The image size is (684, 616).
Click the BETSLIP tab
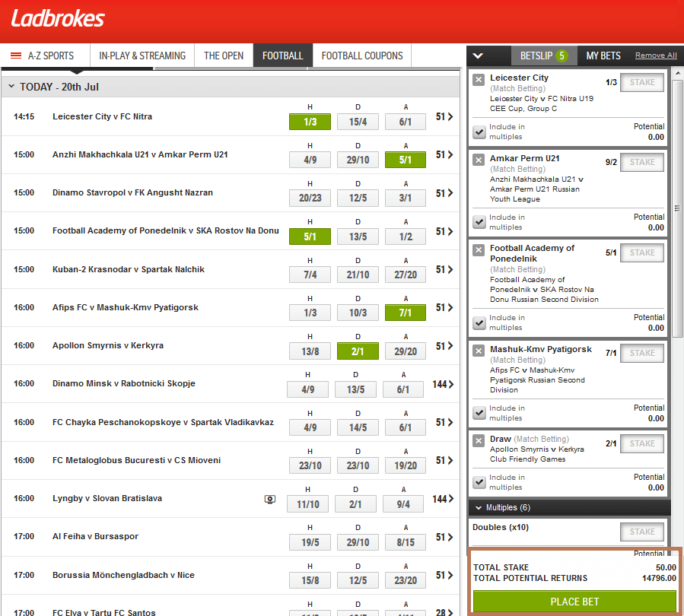pos(544,56)
